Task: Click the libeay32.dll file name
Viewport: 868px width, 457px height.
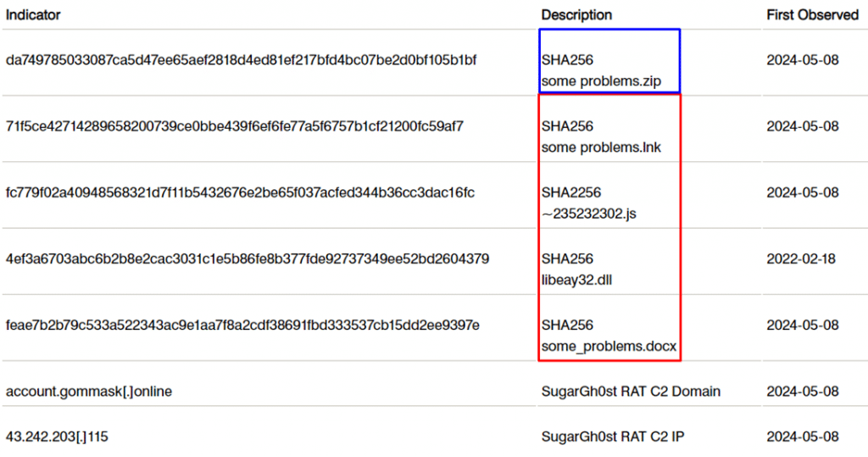Action: pos(576,281)
